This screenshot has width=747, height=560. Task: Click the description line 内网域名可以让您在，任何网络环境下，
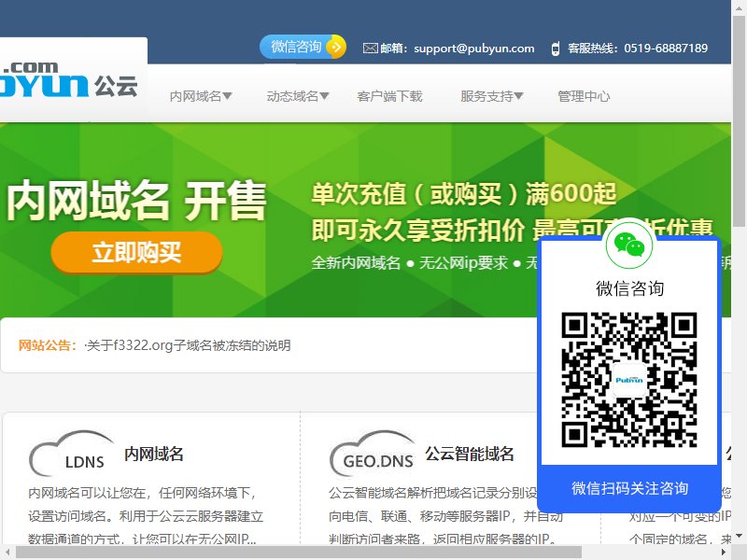pos(144,493)
